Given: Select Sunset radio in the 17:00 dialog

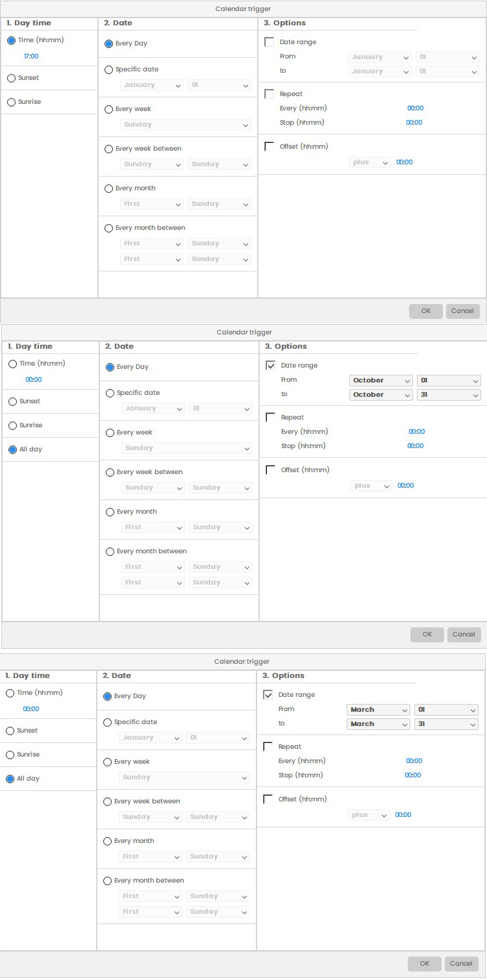Looking at the screenshot, I should [11, 78].
